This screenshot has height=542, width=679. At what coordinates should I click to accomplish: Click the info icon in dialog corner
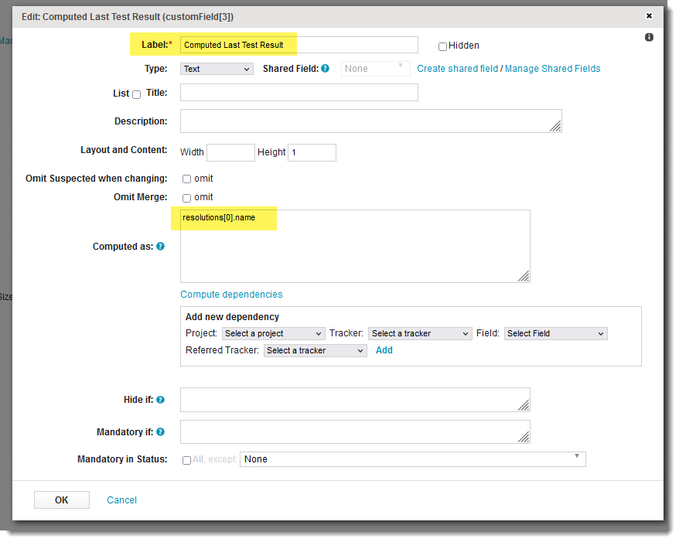tap(649, 37)
